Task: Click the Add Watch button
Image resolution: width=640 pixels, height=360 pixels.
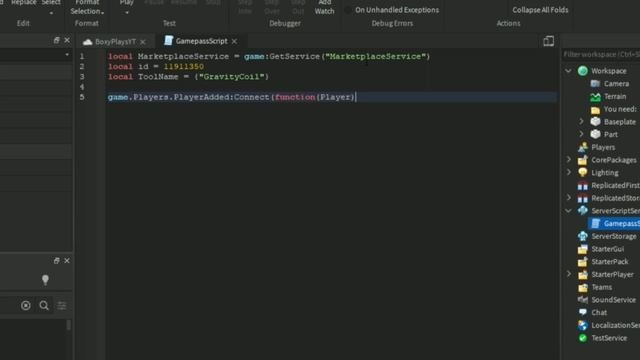Action: pyautogui.click(x=324, y=8)
